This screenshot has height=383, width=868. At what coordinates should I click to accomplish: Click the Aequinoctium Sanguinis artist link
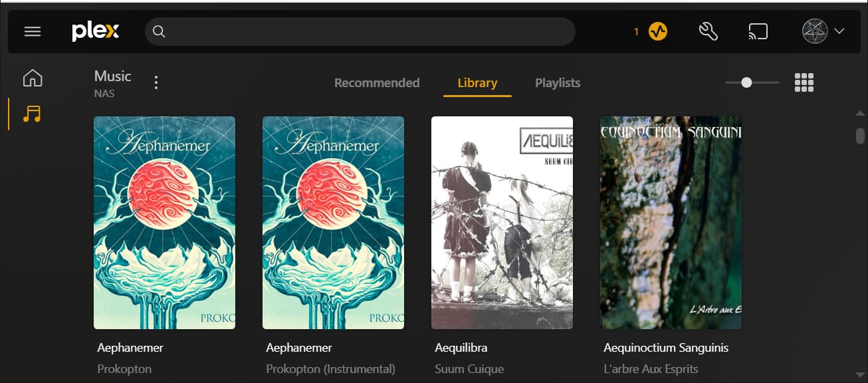point(666,348)
